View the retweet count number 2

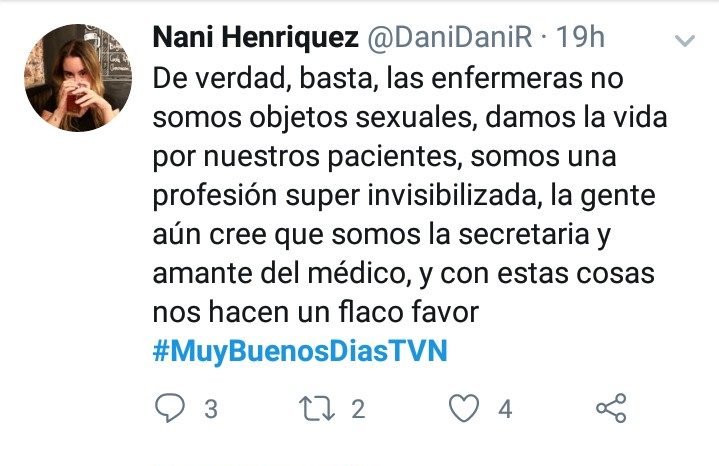tap(358, 409)
